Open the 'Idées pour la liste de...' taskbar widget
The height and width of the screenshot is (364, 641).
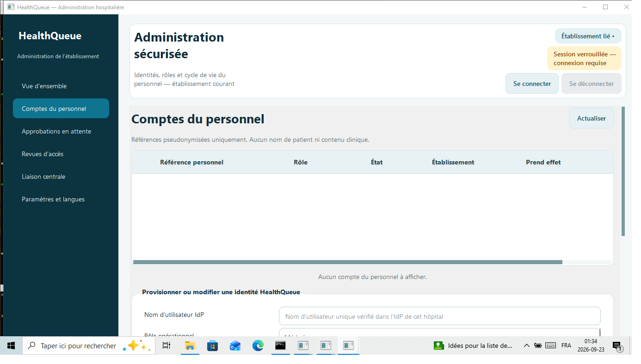tap(473, 346)
